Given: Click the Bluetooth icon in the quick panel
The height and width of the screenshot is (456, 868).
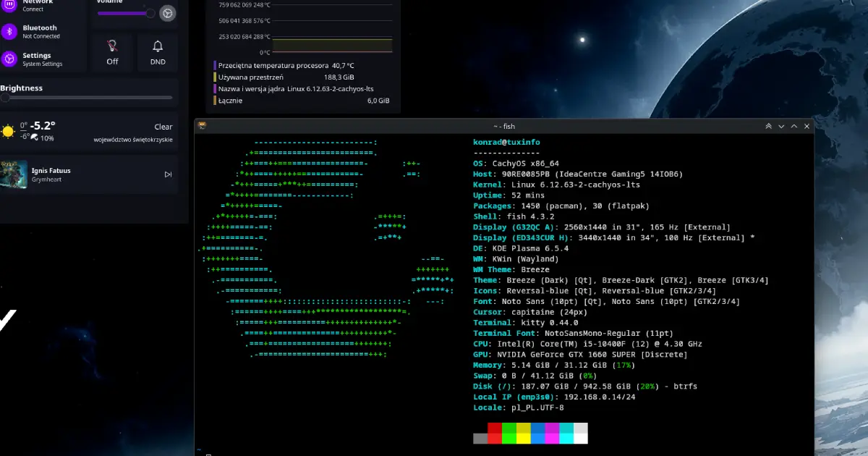Looking at the screenshot, I should 9,31.
